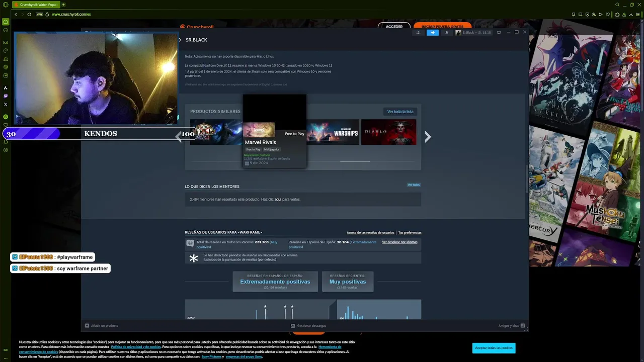
Task: Click Aceptar todas las cookies button
Action: pos(494,348)
